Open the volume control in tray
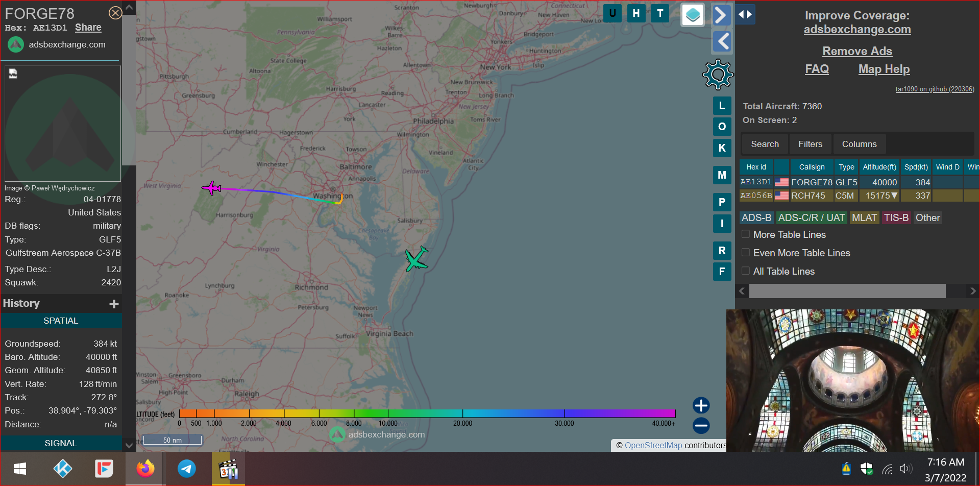The width and height of the screenshot is (980, 486). (x=906, y=469)
